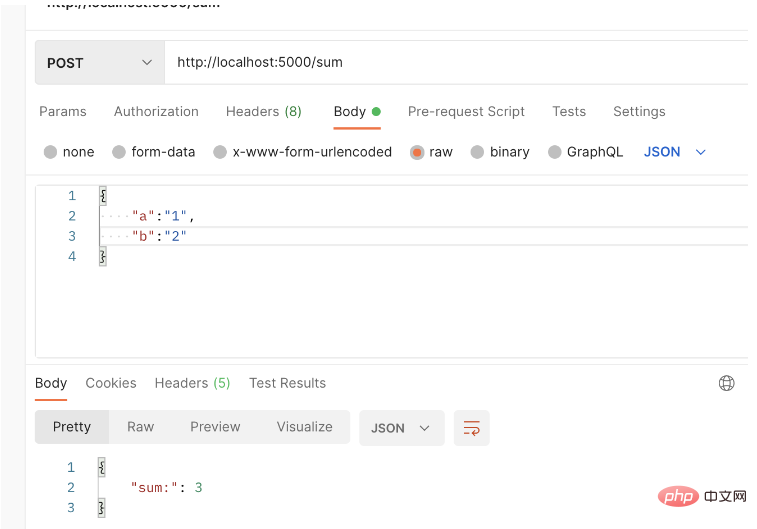The width and height of the screenshot is (757, 529).
Task: Open the Test Results tab
Action: pos(287,383)
